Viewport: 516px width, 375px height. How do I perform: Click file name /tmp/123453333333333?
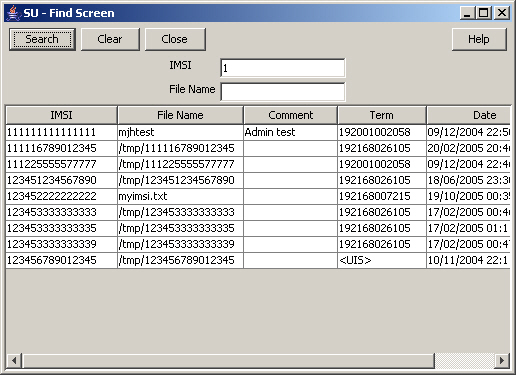180,212
